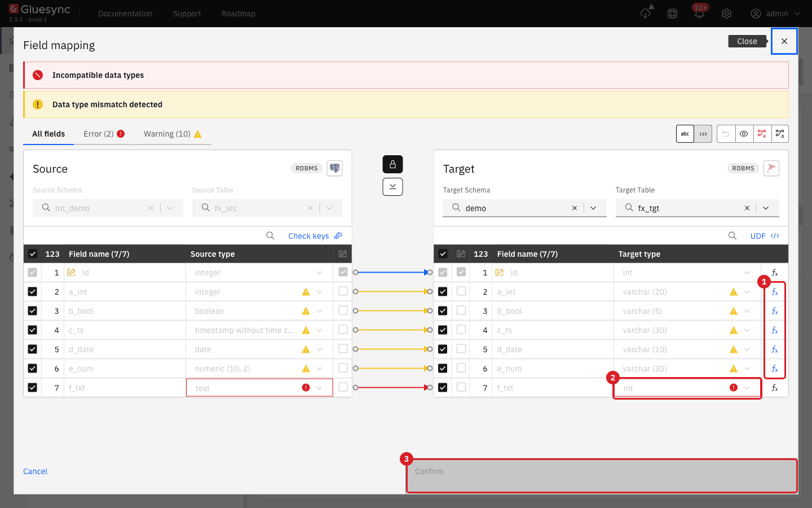Click the PostgreSQL source database icon
Screen dimensions: 812x508
pyautogui.click(x=335, y=168)
